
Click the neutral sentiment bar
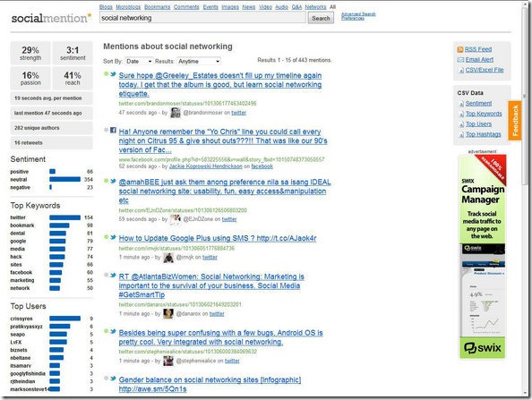[64, 179]
